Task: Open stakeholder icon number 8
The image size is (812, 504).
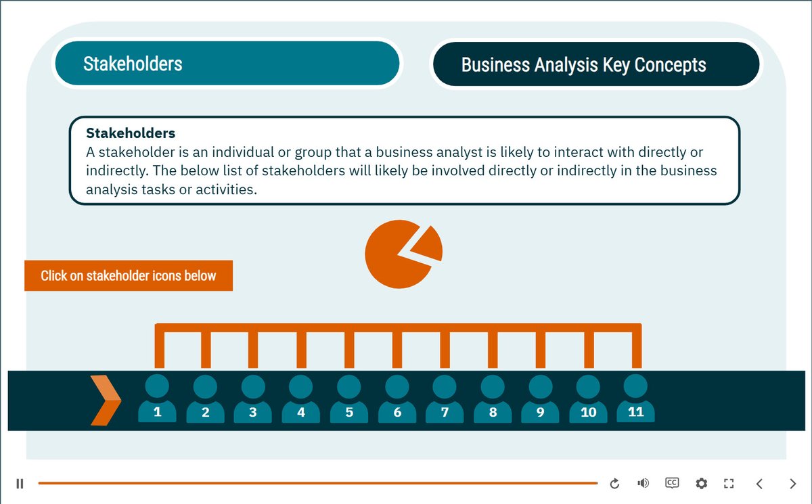Action: pyautogui.click(x=493, y=400)
